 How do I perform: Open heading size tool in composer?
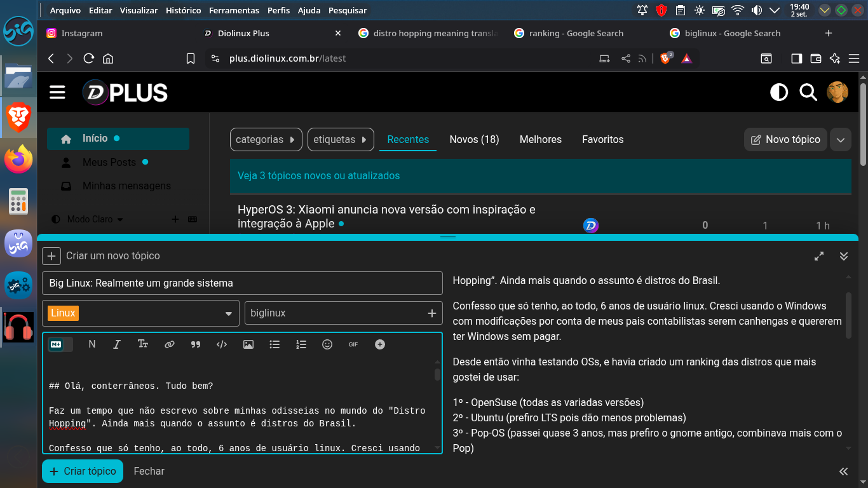pyautogui.click(x=143, y=344)
